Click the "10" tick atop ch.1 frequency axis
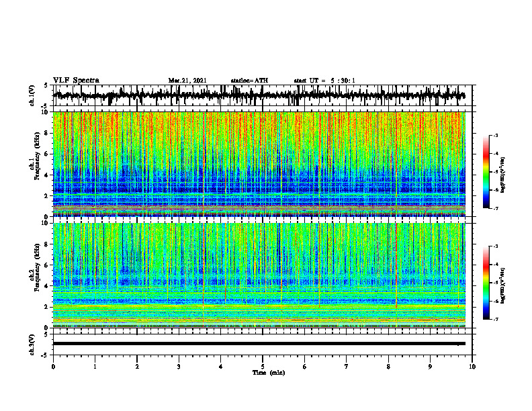This screenshot has height=411, width=532. click(46, 112)
